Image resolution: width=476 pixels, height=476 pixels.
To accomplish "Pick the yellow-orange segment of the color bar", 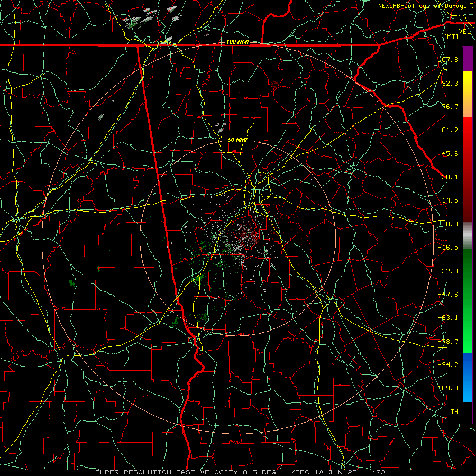I will 467,94.
